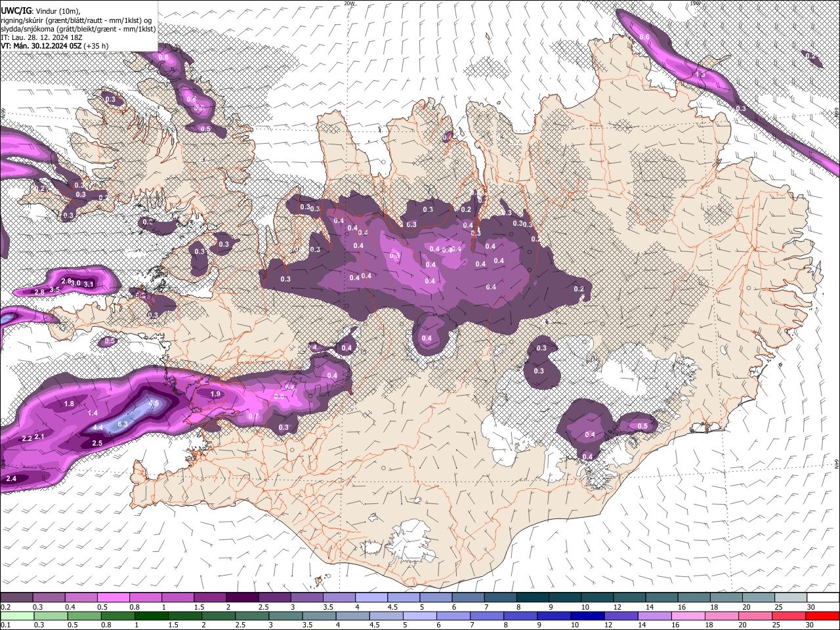Screen dimensions: 840x630
Task: Select the 3.1 value in the western offshore band
Action: coord(89,283)
